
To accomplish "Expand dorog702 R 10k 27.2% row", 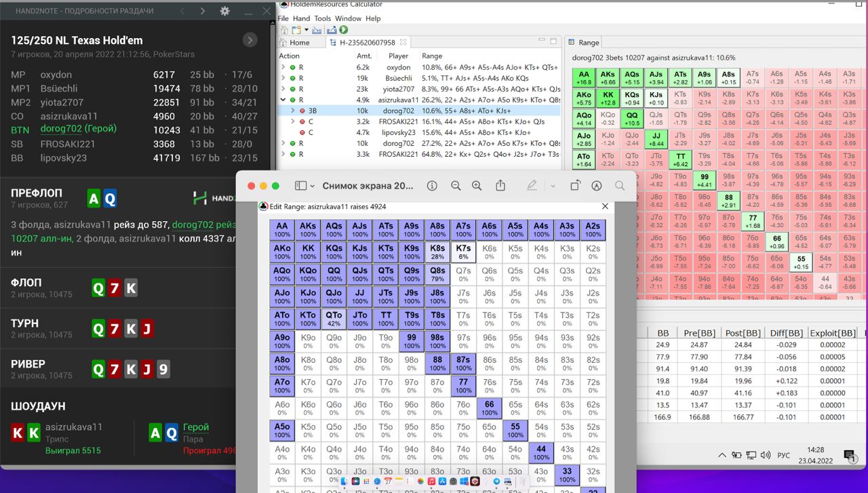I will [x=283, y=143].
